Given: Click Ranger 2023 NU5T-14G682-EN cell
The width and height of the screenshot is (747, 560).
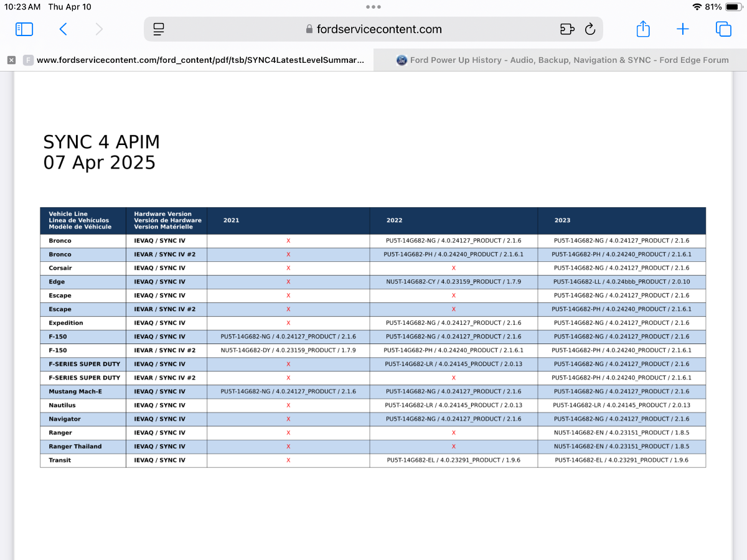Looking at the screenshot, I should point(622,432).
